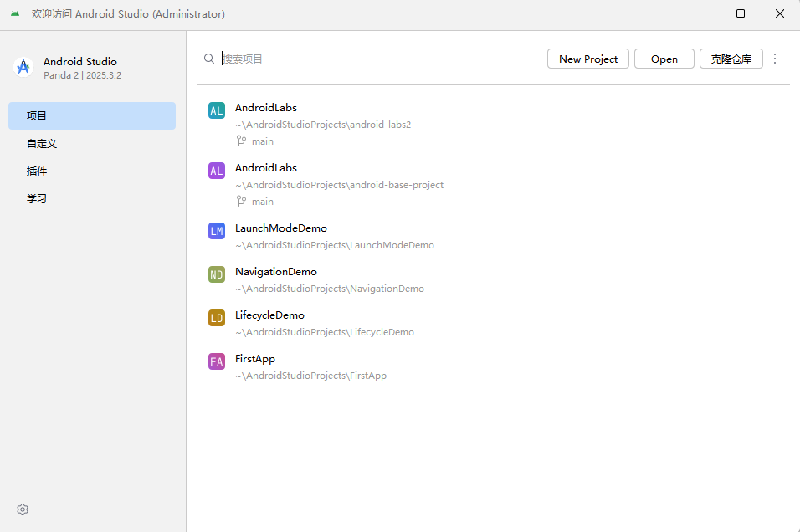Select the 项目 tab in sidebar
The height and width of the screenshot is (532, 800).
tap(92, 115)
